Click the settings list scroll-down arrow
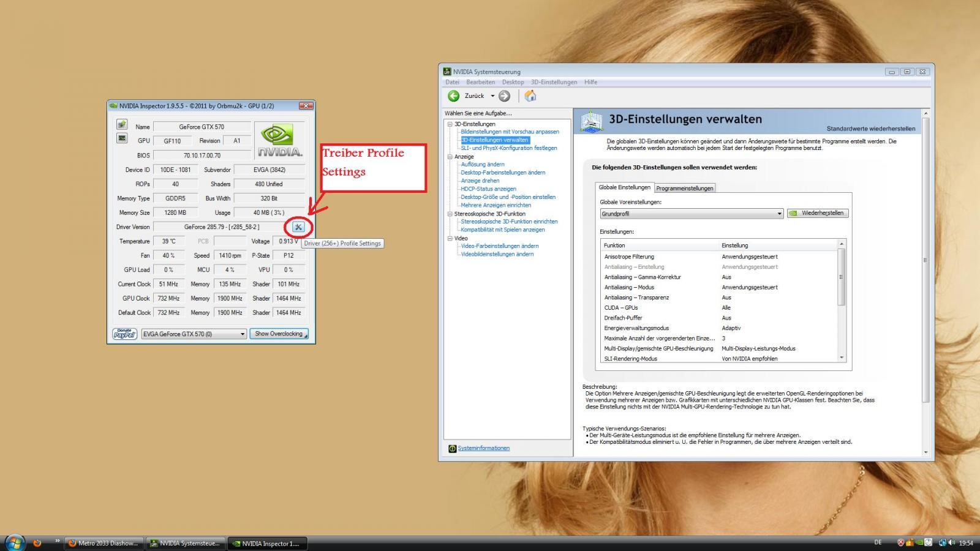This screenshot has height=551, width=980. 842,358
